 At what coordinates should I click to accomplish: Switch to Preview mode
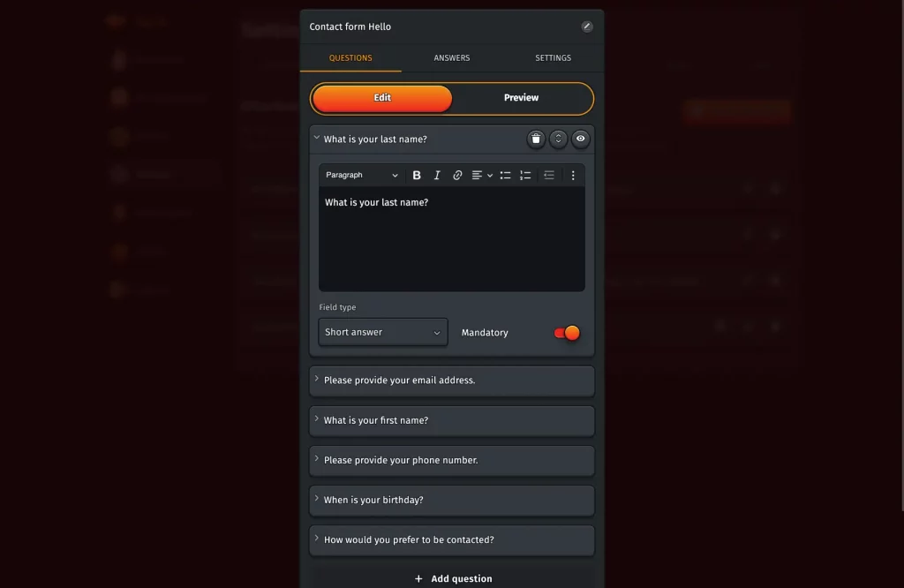pyautogui.click(x=521, y=98)
